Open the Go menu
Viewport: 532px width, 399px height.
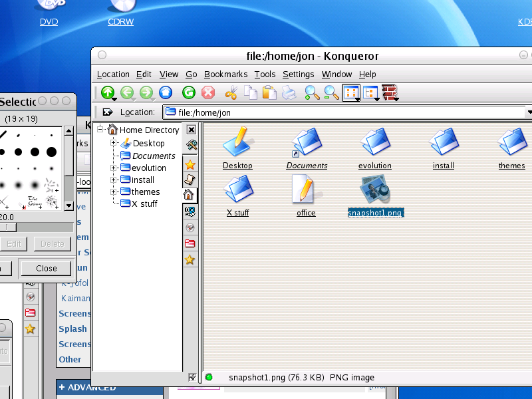(x=192, y=74)
